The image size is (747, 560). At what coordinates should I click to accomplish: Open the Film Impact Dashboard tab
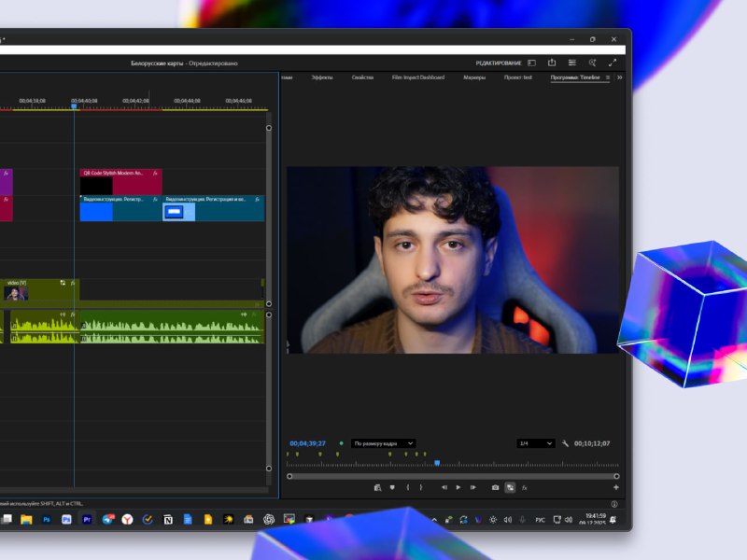[418, 77]
